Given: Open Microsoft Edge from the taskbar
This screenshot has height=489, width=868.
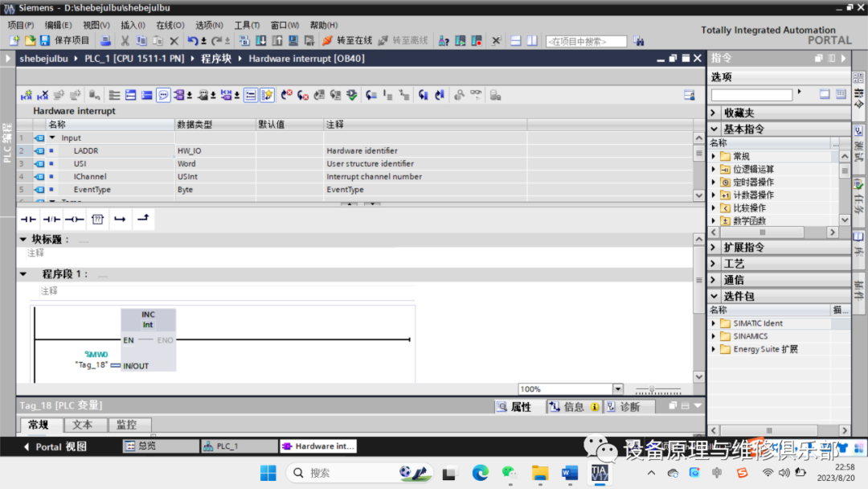Looking at the screenshot, I should coord(480,473).
